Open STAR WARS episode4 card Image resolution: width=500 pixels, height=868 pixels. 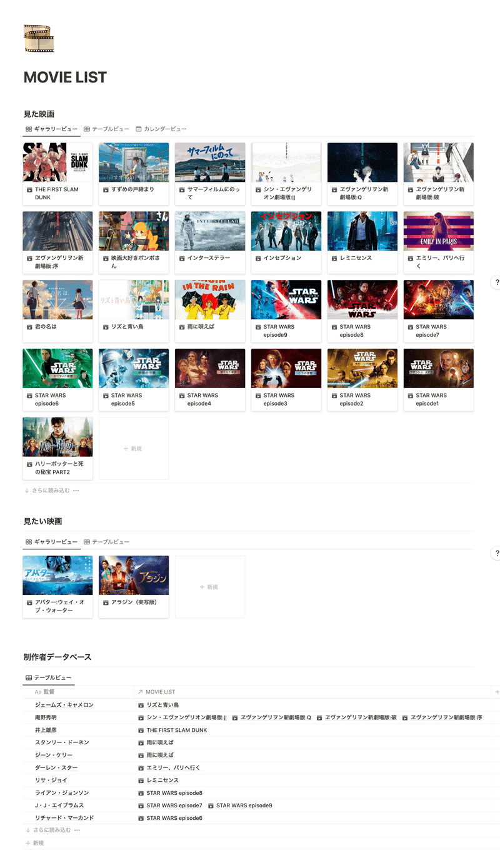pyautogui.click(x=210, y=380)
